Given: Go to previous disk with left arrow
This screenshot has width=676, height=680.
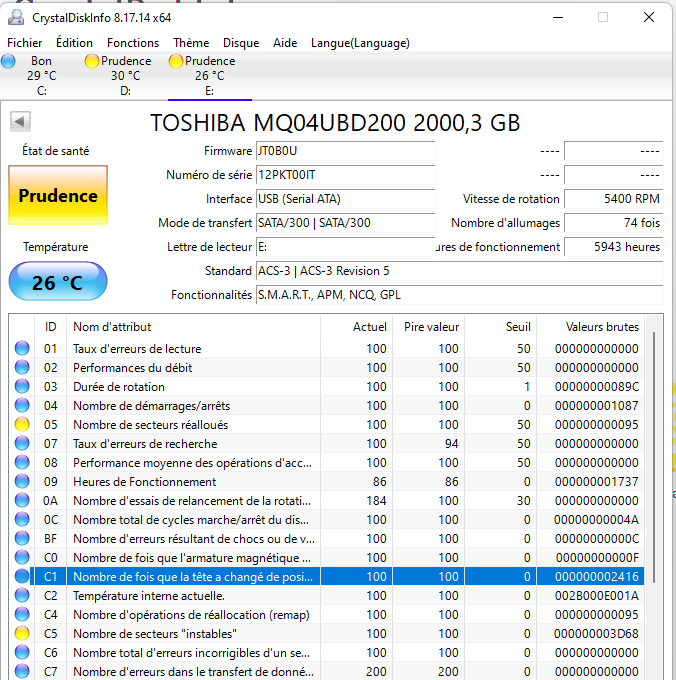Looking at the screenshot, I should click(x=20, y=121).
